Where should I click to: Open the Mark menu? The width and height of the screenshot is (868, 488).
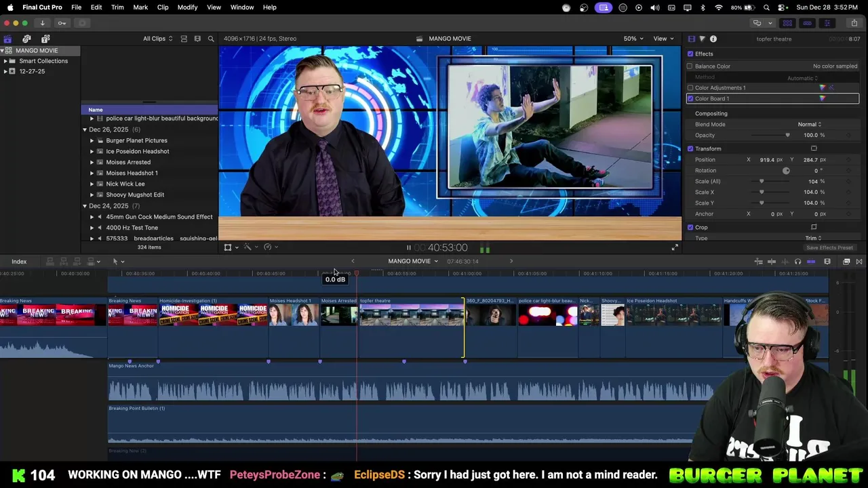(140, 7)
